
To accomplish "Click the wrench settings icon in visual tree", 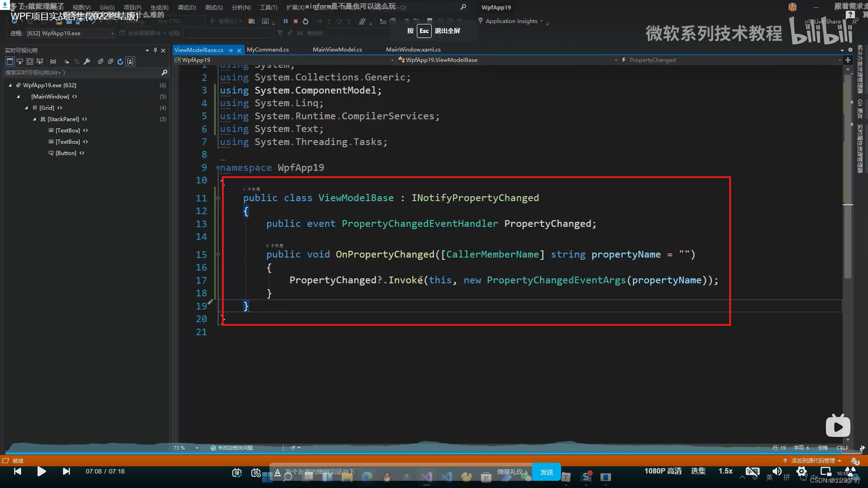I will point(87,61).
